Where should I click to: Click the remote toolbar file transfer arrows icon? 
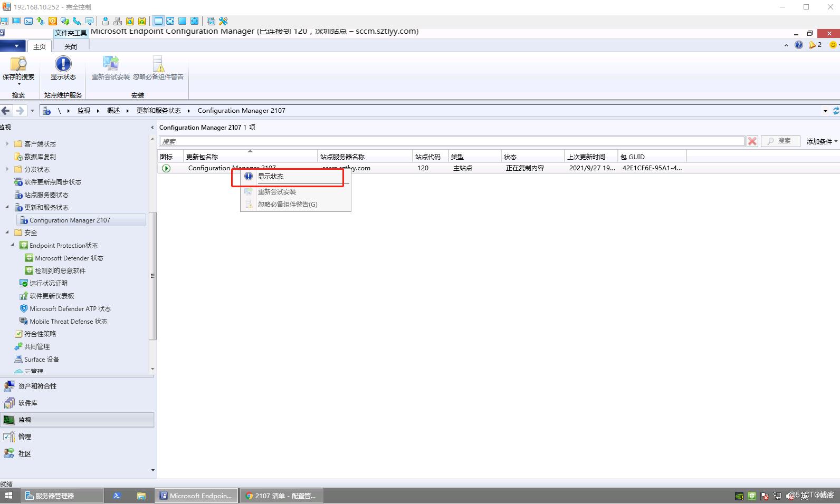(41, 21)
